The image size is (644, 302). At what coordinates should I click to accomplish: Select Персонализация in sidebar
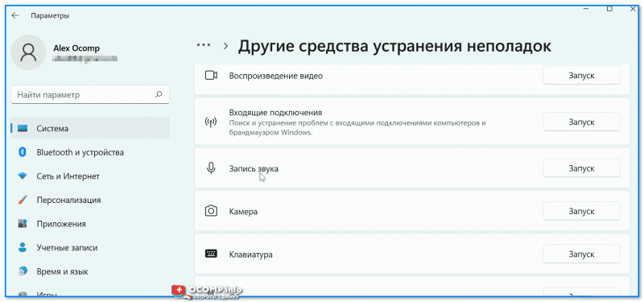(x=90, y=200)
